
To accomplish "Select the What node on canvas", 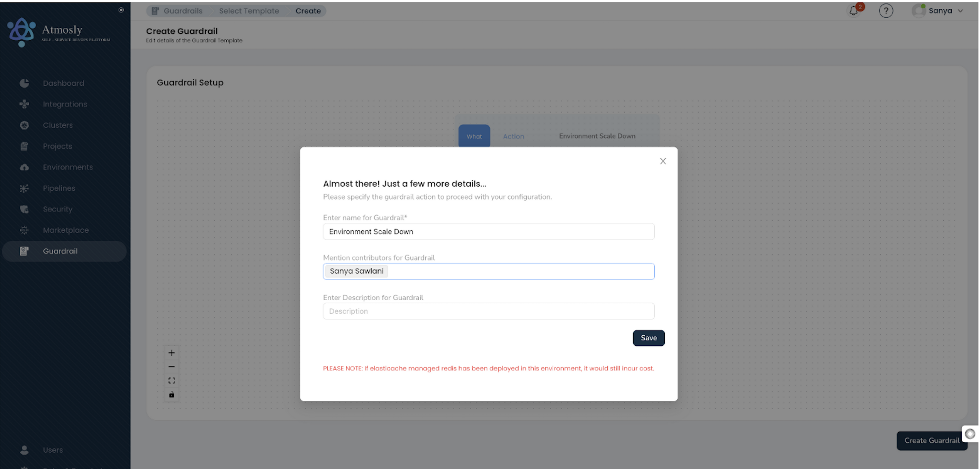I will coord(474,136).
